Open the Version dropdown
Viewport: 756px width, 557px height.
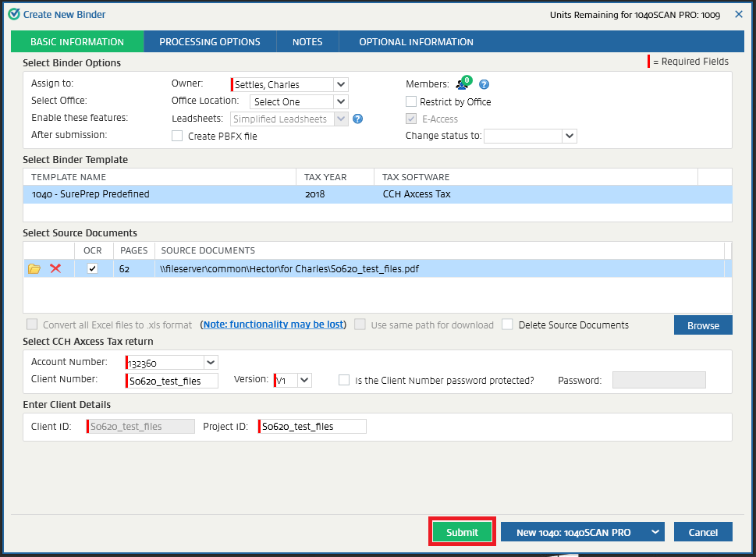304,381
